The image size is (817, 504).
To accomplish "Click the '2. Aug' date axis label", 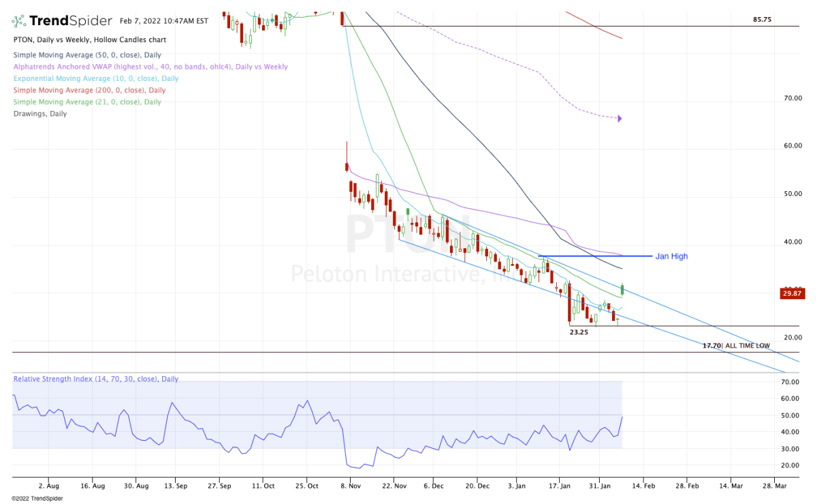I will tap(49, 486).
